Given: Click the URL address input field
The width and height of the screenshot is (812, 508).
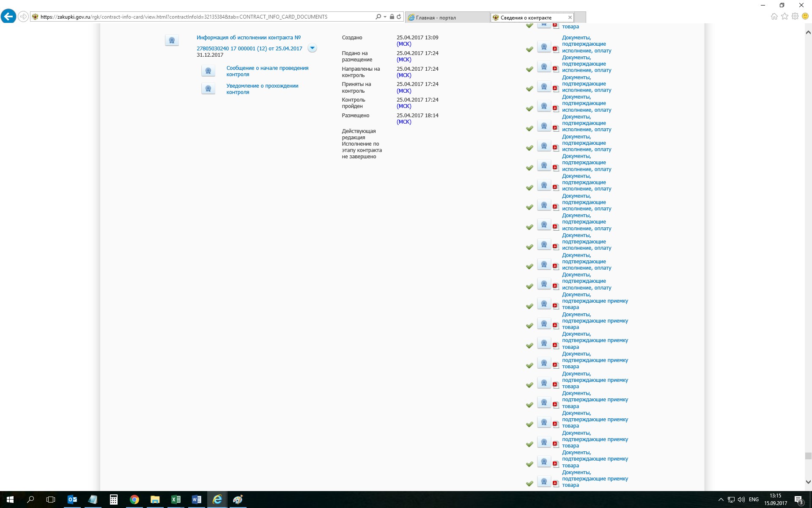Looking at the screenshot, I should click(x=203, y=17).
